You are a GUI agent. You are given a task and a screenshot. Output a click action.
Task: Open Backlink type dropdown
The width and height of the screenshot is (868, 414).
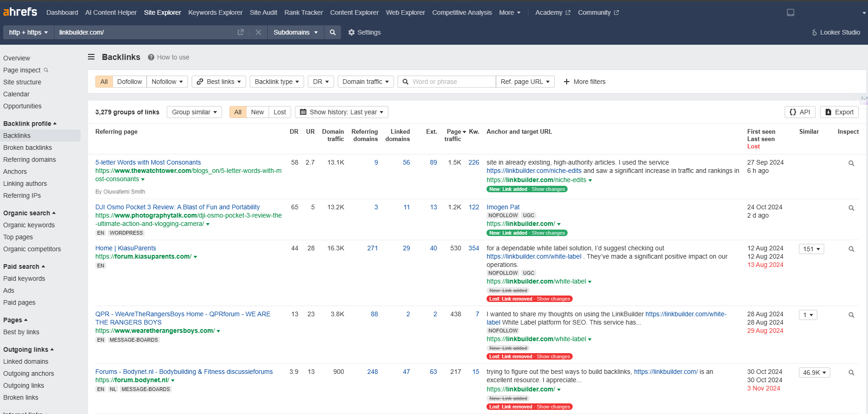(x=277, y=82)
